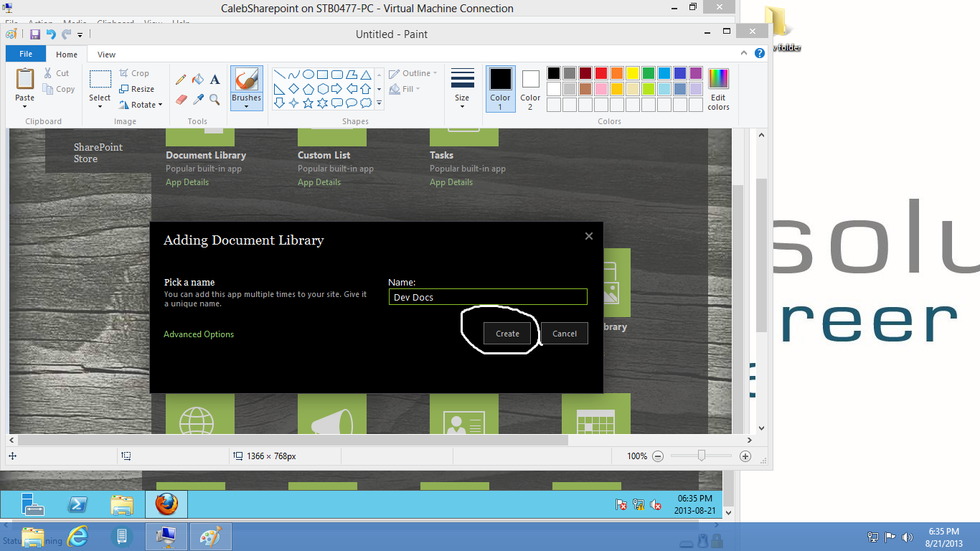Pick the purple color swatch
This screenshot has height=551, width=980.
click(x=696, y=73)
